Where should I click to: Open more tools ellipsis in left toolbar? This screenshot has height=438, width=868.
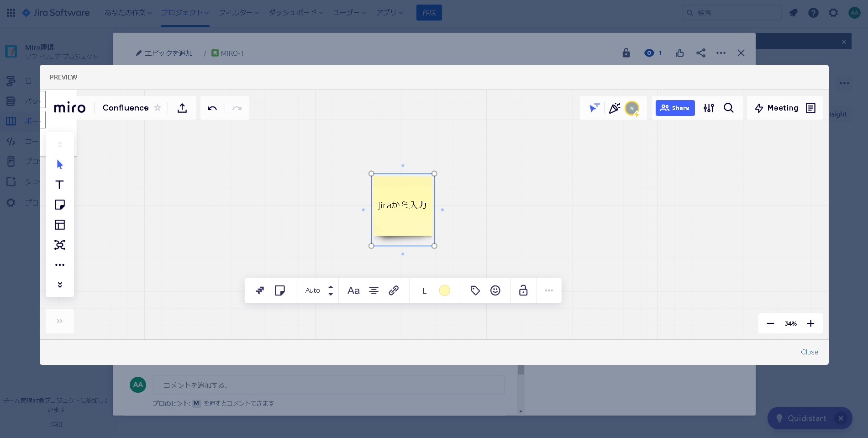tap(59, 265)
